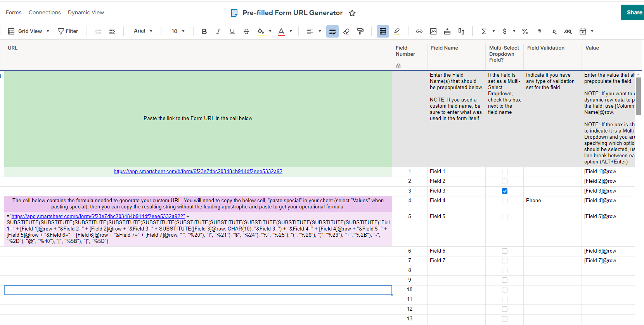Click the horizontal align icon
The width and height of the screenshot is (644, 325).
tap(310, 31)
